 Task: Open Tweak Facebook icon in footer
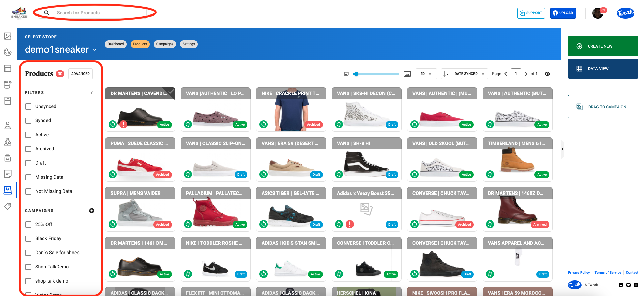(621, 285)
